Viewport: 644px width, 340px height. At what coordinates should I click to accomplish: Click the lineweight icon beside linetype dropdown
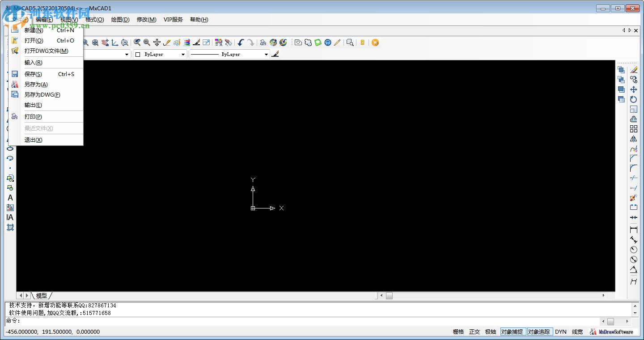pos(275,54)
